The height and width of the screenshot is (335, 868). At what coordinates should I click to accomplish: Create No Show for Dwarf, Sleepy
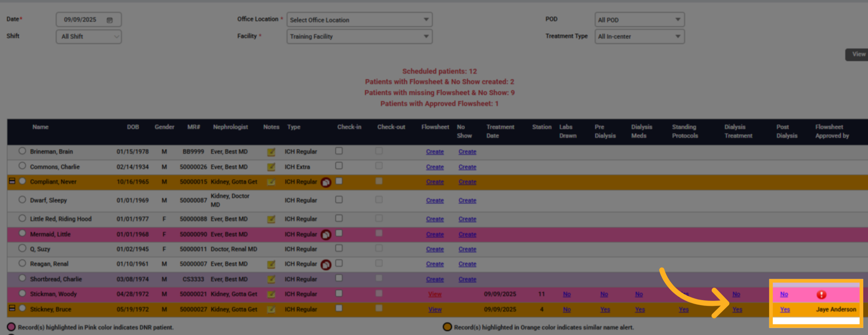click(467, 201)
